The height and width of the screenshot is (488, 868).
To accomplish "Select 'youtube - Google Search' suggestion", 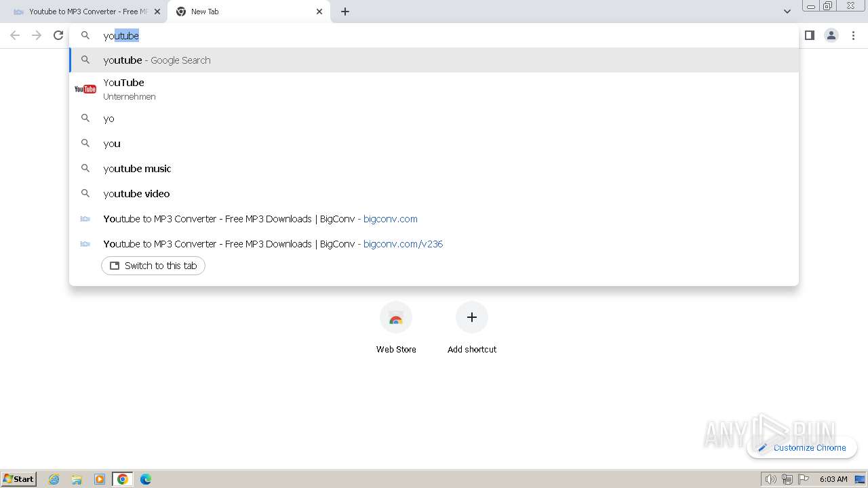I will click(434, 60).
